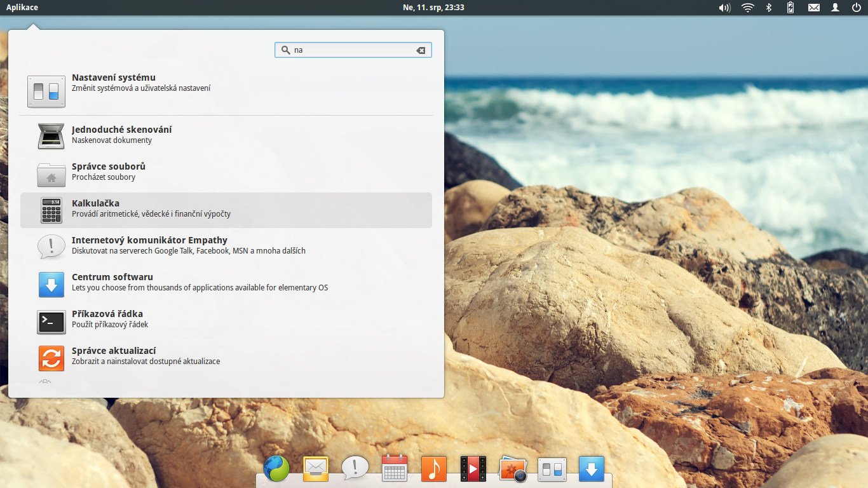The width and height of the screenshot is (868, 488).
Task: Click the Wi-Fi indicator in the panel
Action: (747, 8)
